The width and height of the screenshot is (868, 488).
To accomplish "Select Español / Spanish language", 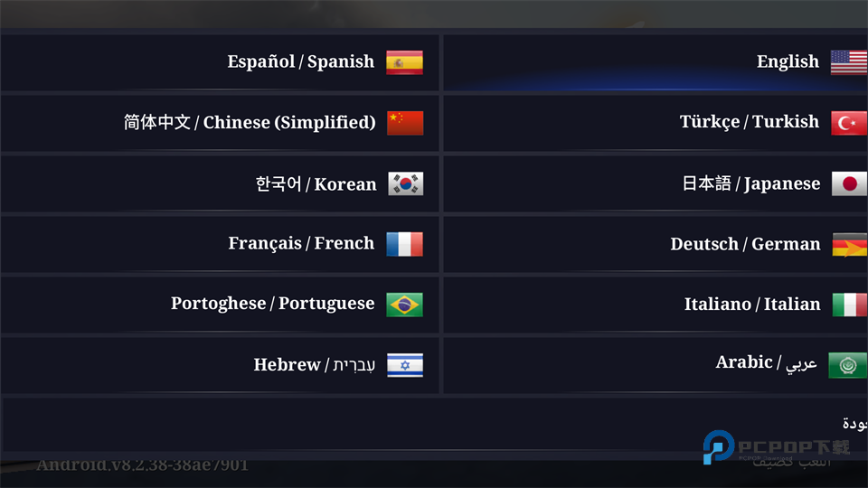I will point(301,62).
